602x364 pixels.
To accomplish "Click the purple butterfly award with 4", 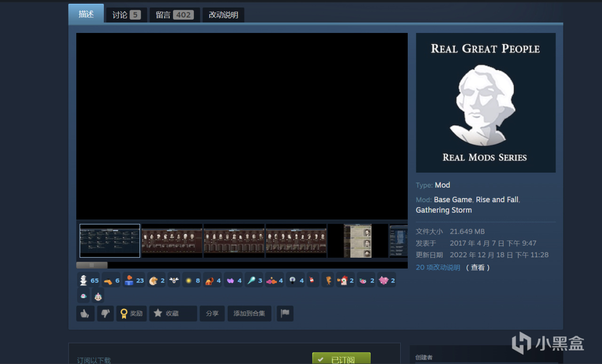I will [233, 281].
